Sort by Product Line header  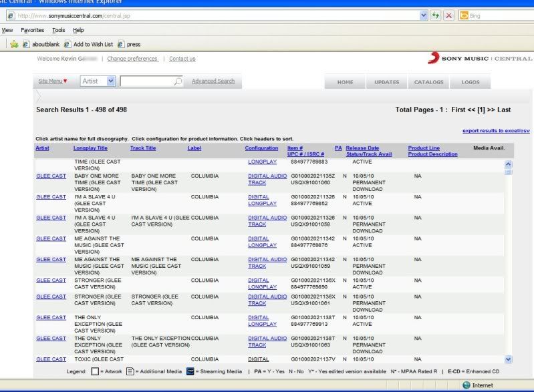click(x=424, y=148)
